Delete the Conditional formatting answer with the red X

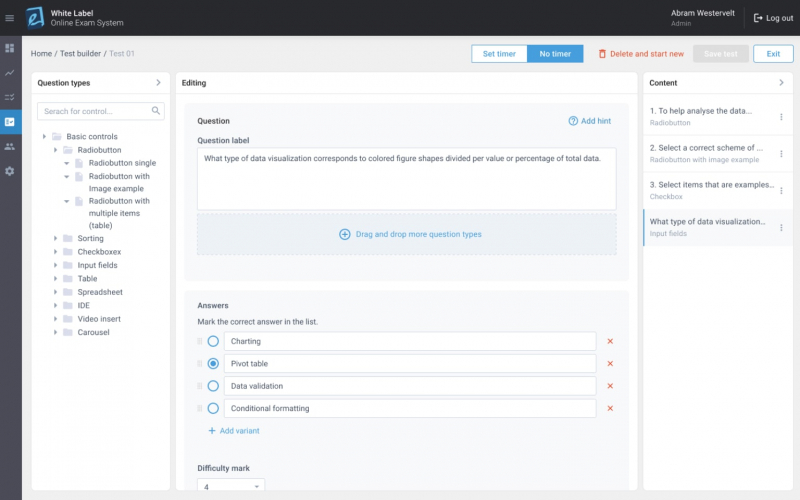610,409
